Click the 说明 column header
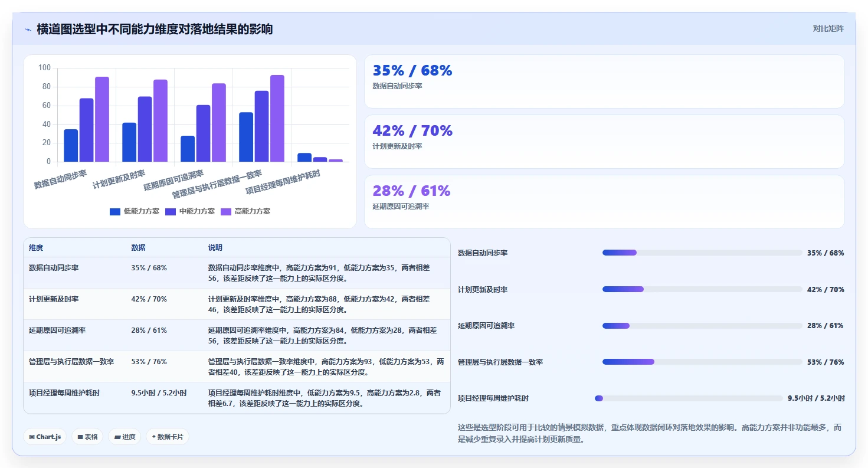The image size is (868, 468). click(x=215, y=248)
